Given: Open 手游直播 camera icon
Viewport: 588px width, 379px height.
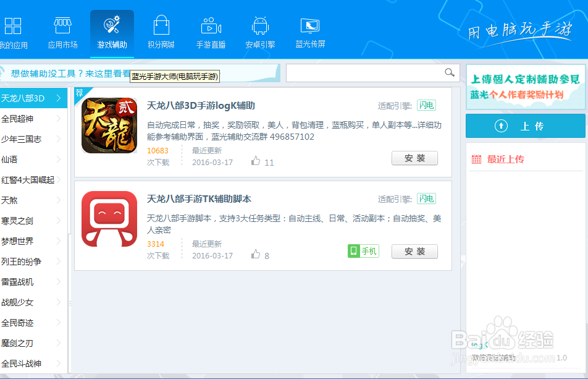Looking at the screenshot, I should point(211,26).
